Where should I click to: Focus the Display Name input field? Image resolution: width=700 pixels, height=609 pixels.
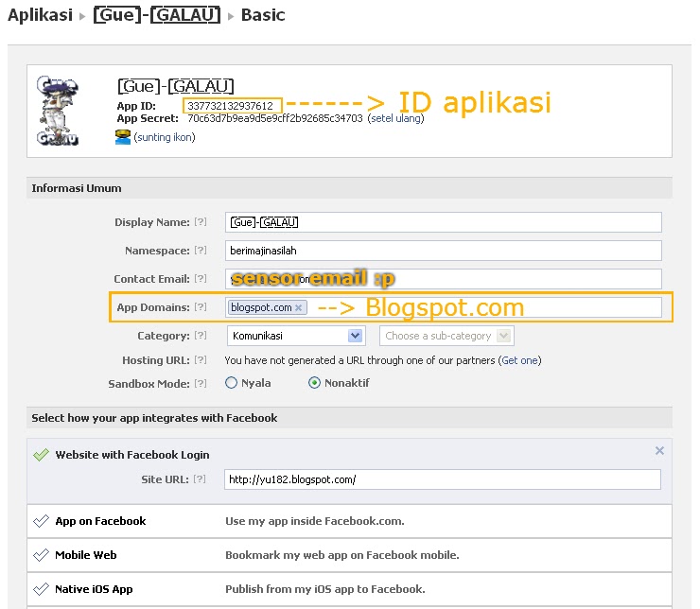[444, 222]
